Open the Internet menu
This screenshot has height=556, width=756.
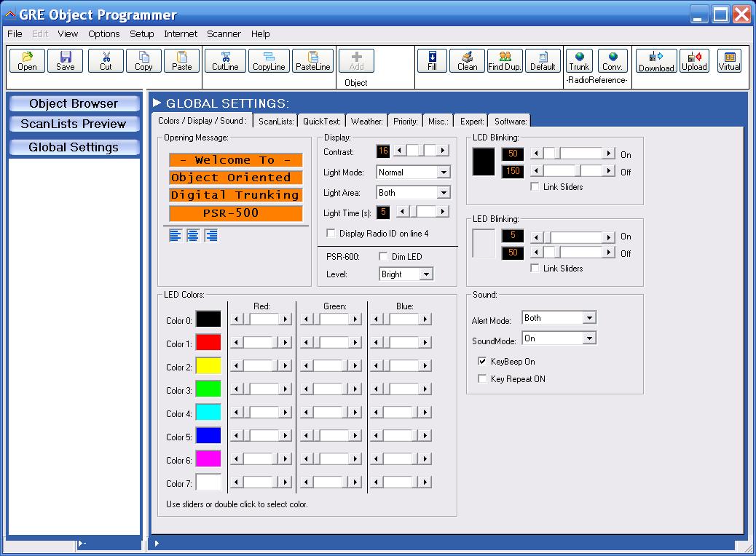pos(181,33)
